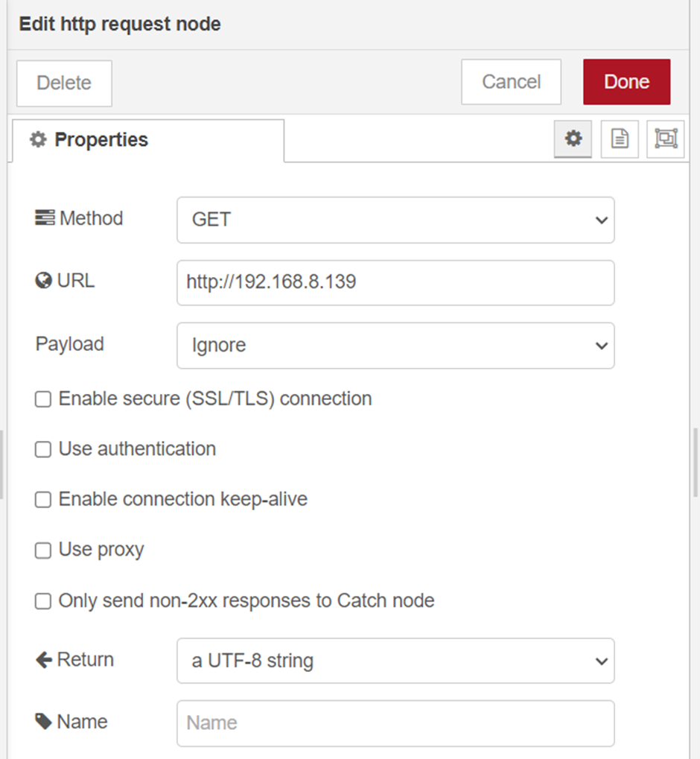Open the Method dropdown showing GET

click(395, 220)
